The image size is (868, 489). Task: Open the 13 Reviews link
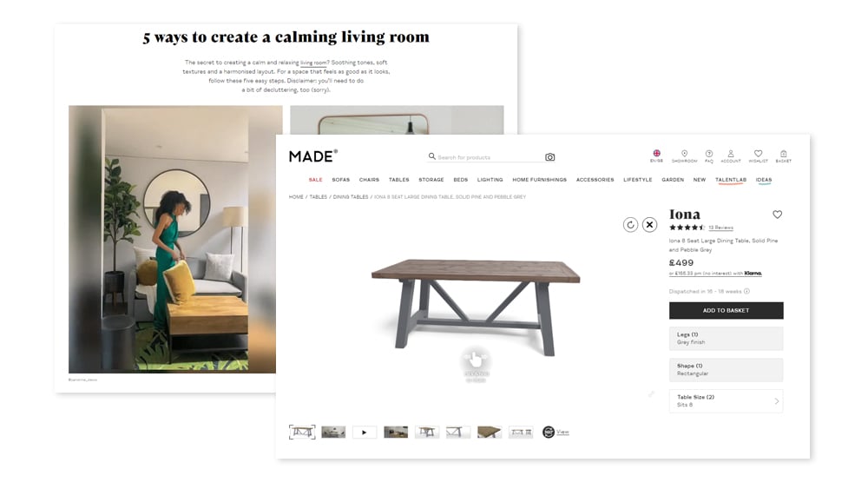click(x=720, y=228)
